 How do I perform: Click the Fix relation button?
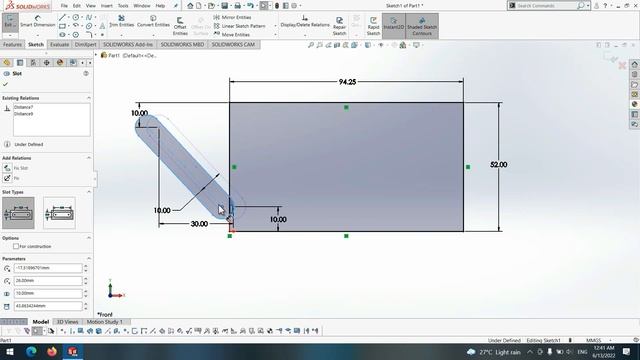7,178
